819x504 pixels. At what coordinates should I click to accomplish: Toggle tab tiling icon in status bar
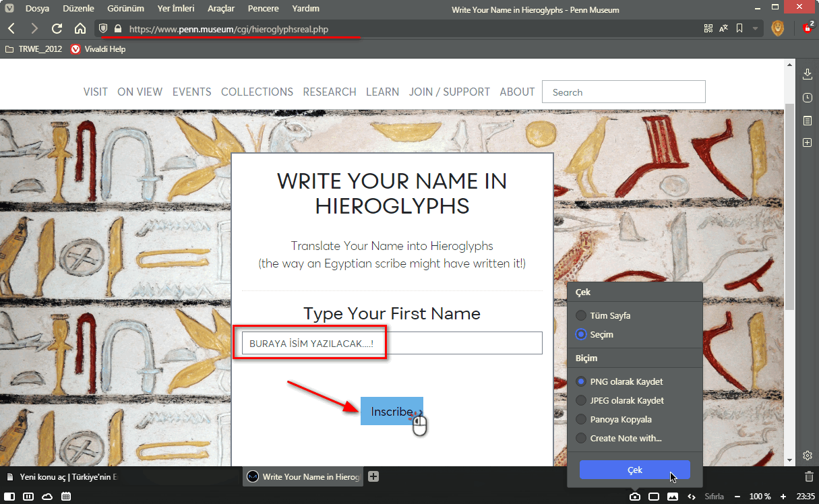pyautogui.click(x=28, y=497)
